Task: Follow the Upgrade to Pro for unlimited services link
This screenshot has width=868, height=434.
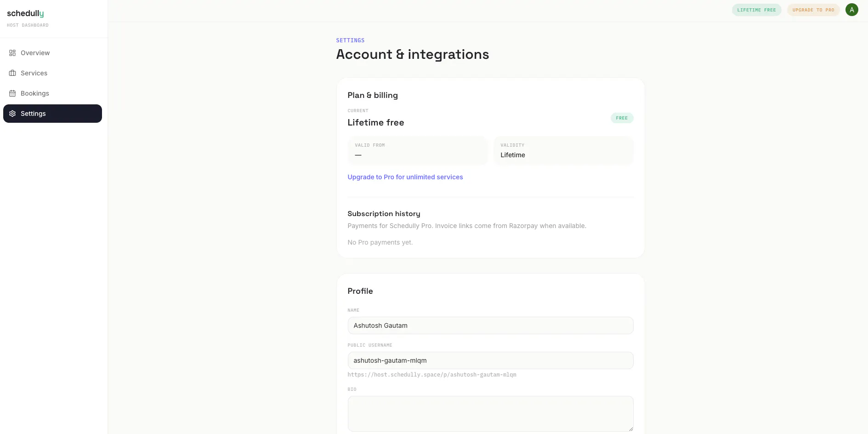Action: 405,177
